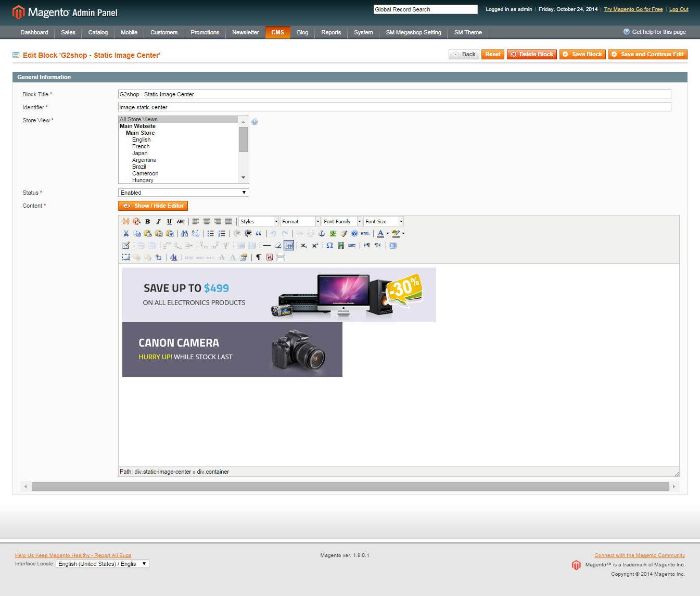This screenshot has height=596, width=700.
Task: Open the CMS menu
Action: pyautogui.click(x=278, y=32)
